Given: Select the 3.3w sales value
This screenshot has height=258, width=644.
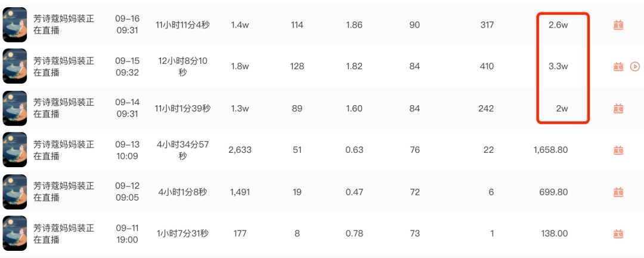Looking at the screenshot, I should coord(558,67).
